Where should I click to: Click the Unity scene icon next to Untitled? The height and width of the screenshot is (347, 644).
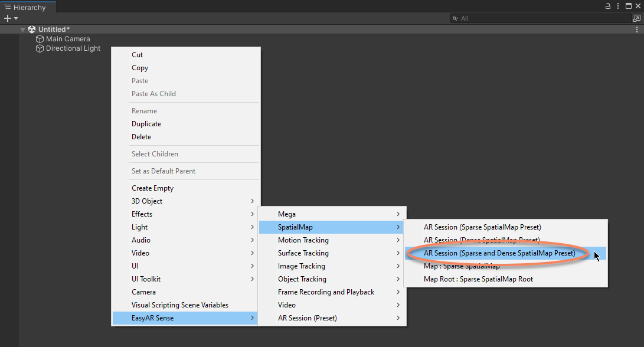(x=32, y=30)
